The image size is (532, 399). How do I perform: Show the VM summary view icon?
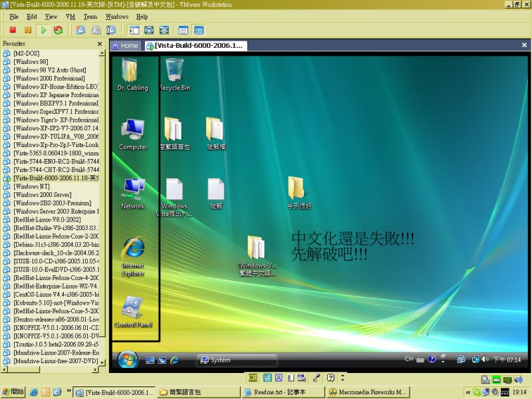tap(184, 30)
